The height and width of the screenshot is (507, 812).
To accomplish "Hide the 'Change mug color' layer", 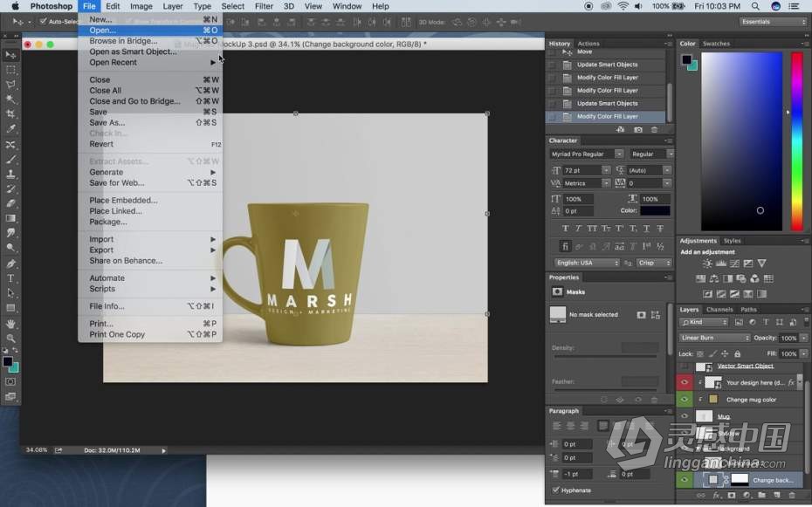I will (685, 400).
